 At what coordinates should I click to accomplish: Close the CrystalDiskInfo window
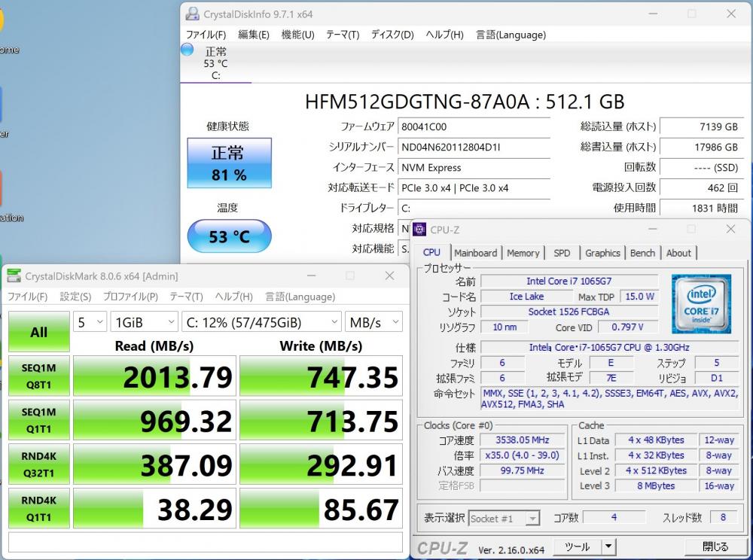731,14
